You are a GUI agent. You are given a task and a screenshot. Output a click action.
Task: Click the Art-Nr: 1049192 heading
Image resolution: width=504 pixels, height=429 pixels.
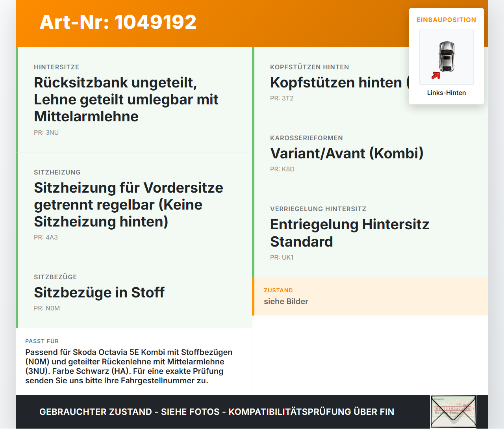coord(118,22)
